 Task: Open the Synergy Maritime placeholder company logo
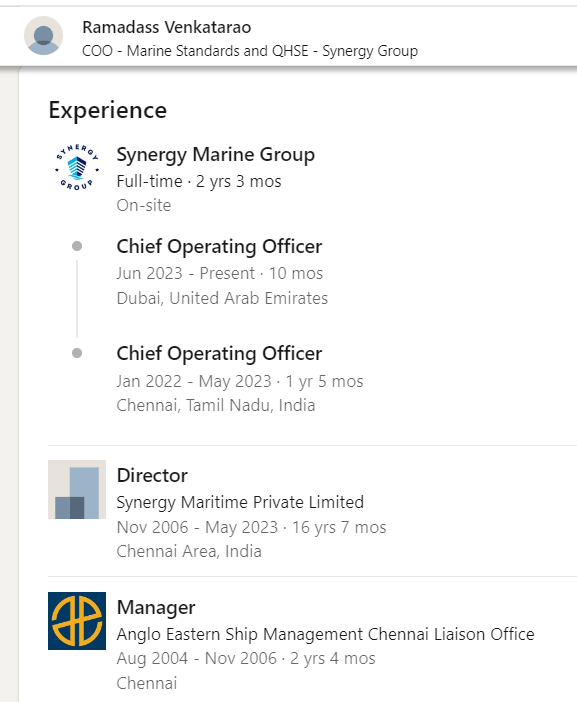tap(77, 489)
